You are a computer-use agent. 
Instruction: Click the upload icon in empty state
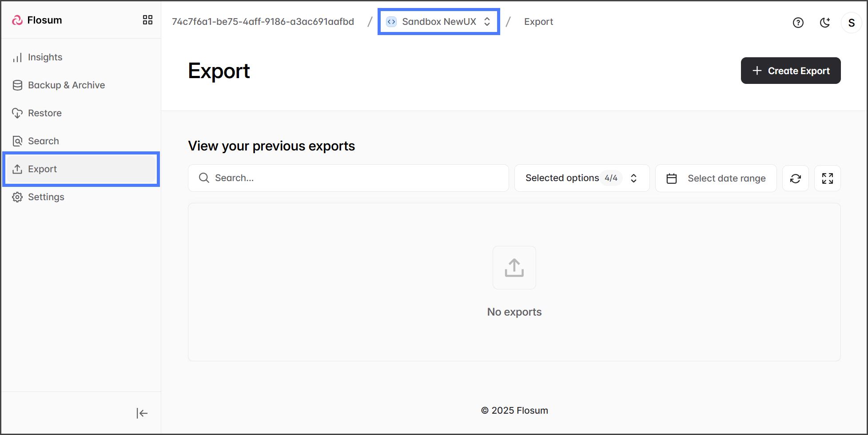click(x=514, y=268)
